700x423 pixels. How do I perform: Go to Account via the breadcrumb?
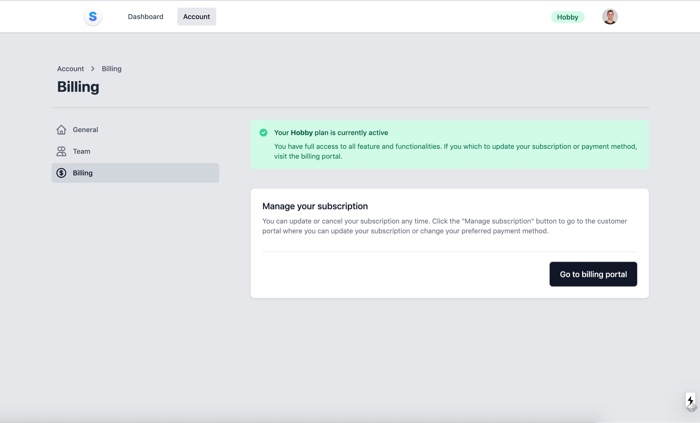point(70,69)
